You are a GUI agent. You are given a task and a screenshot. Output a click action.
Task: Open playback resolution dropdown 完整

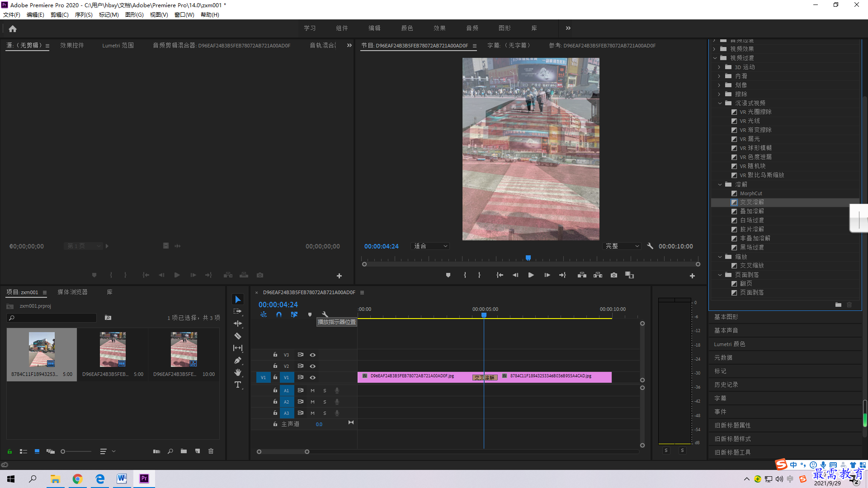click(622, 246)
